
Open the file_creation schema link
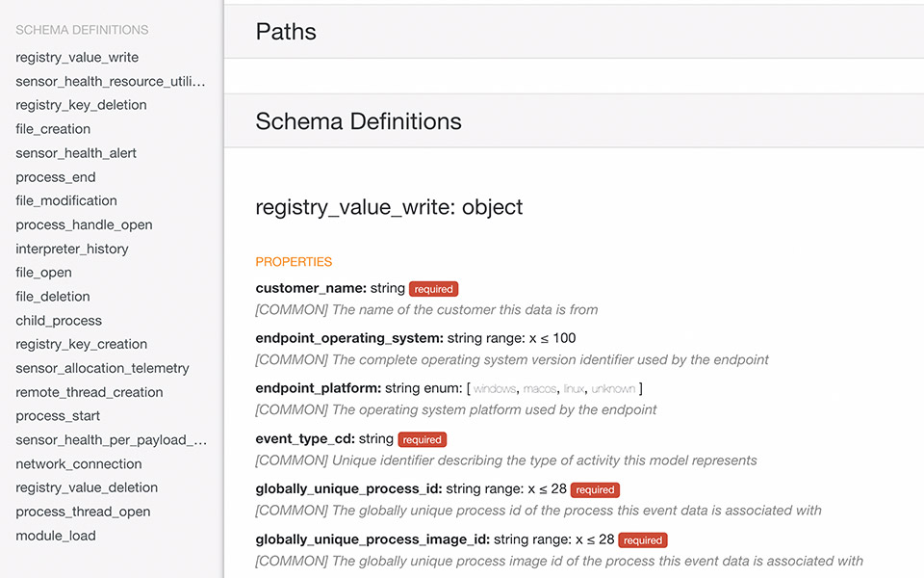pyautogui.click(x=53, y=129)
